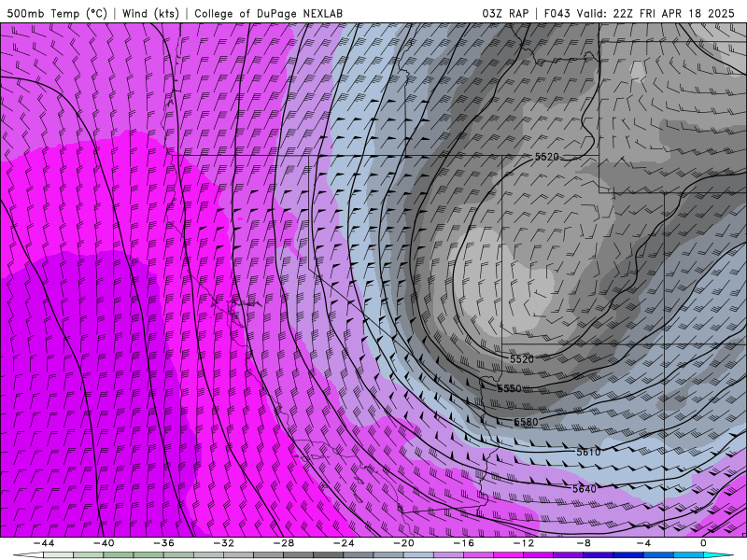Click the 0 colorbar tick label

point(704,543)
